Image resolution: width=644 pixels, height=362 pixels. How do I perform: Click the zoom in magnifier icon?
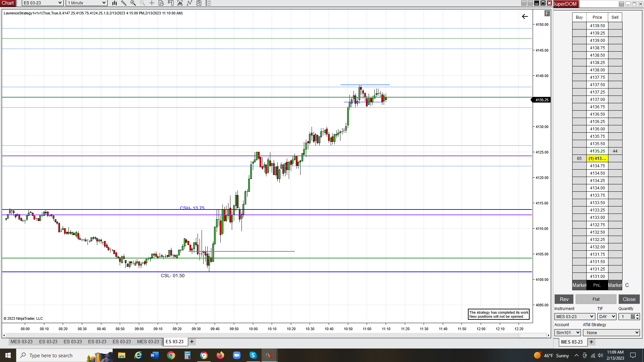pos(133,3)
